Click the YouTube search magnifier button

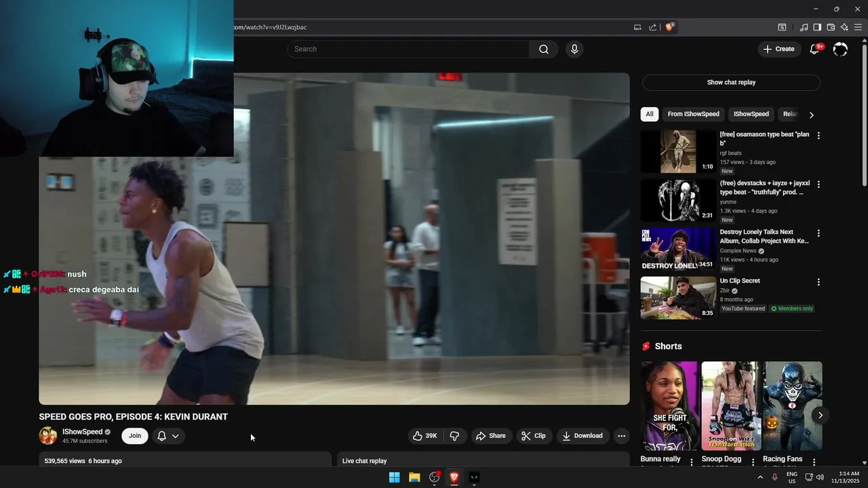[x=544, y=49]
